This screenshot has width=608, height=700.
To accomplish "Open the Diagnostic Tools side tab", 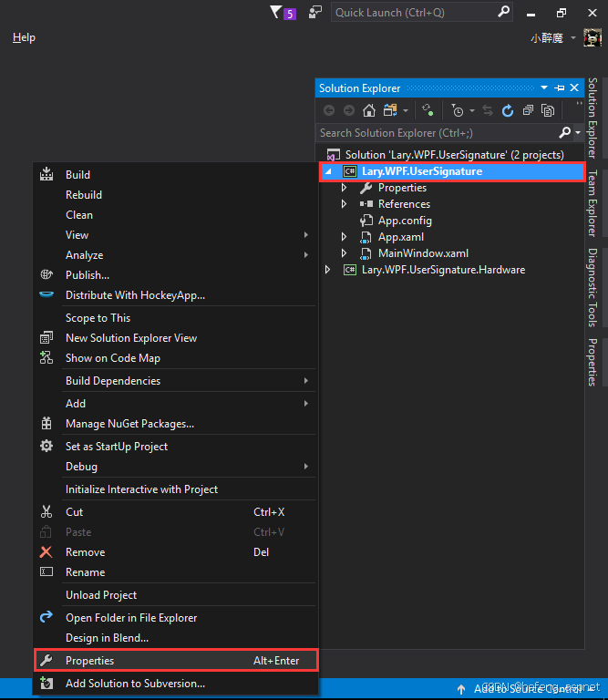I will (x=593, y=287).
